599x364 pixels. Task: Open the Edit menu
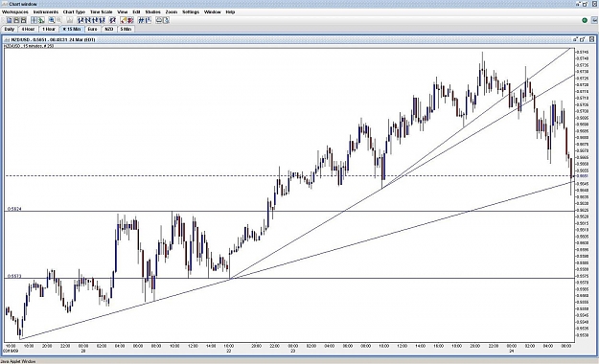[x=136, y=11]
